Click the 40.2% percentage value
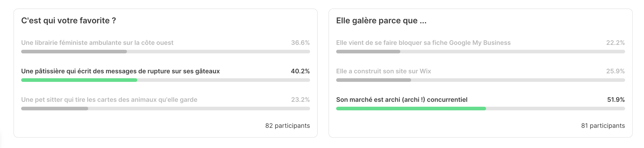The image size is (644, 148). click(300, 71)
